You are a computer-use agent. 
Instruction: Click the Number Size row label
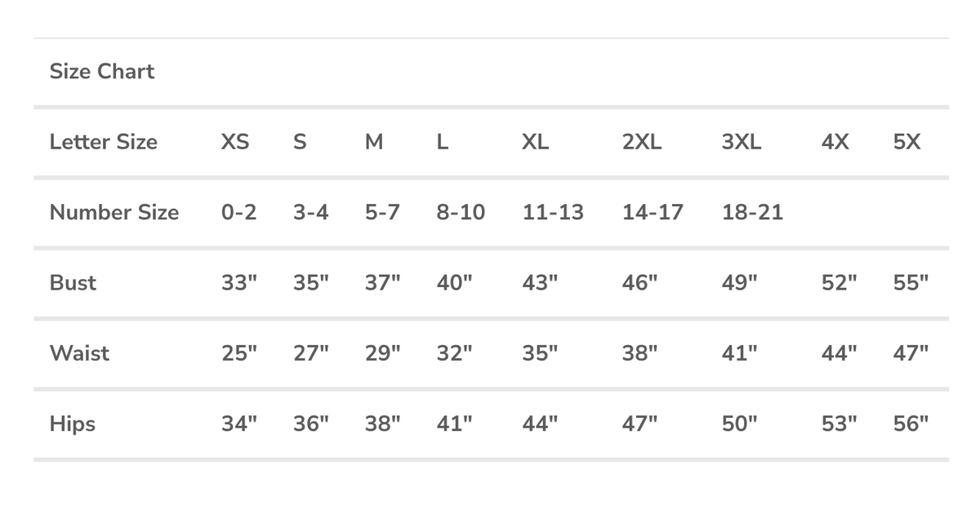pyautogui.click(x=114, y=213)
